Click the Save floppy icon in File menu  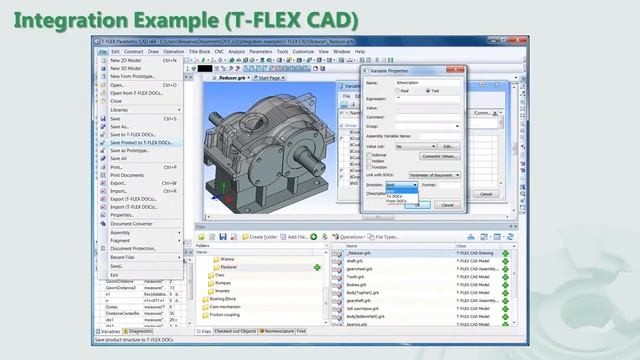(x=103, y=119)
